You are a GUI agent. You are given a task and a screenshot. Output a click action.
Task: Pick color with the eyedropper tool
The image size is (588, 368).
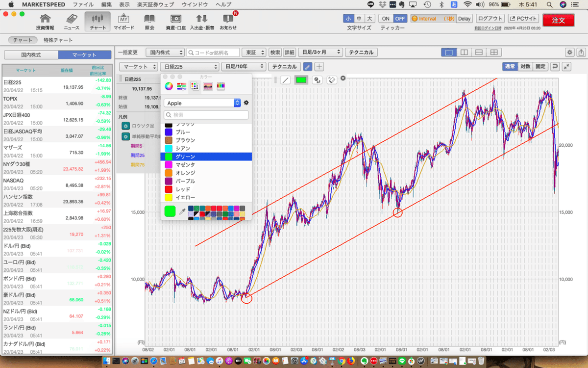182,211
